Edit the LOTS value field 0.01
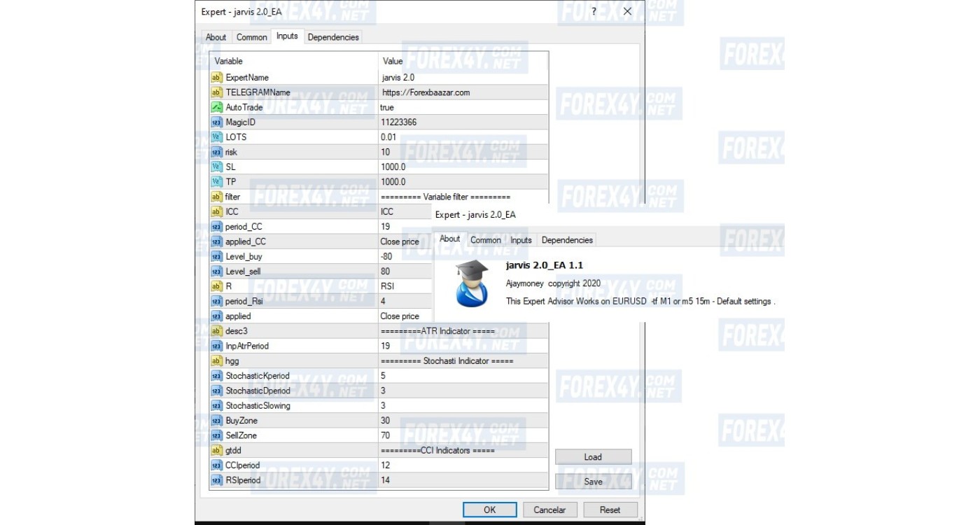This screenshot has height=525, width=980. click(x=462, y=137)
